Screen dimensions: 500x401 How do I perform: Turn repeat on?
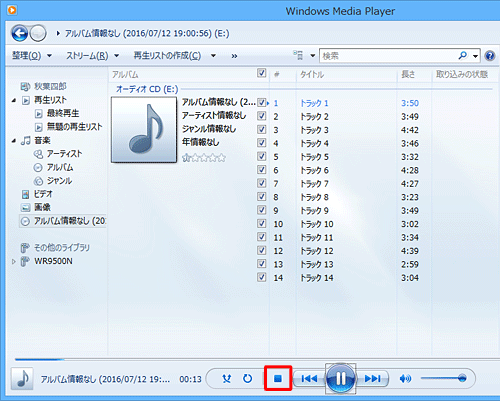247,379
